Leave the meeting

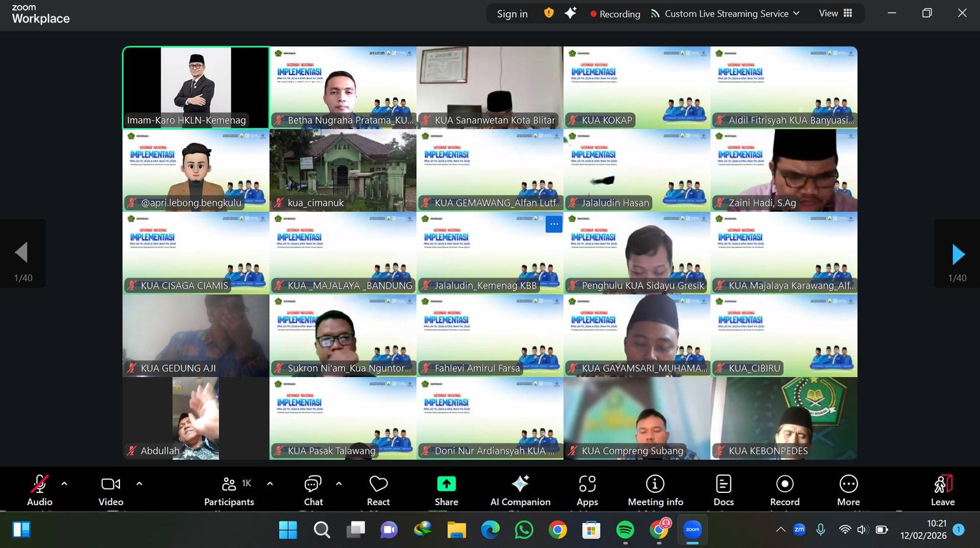(x=943, y=490)
